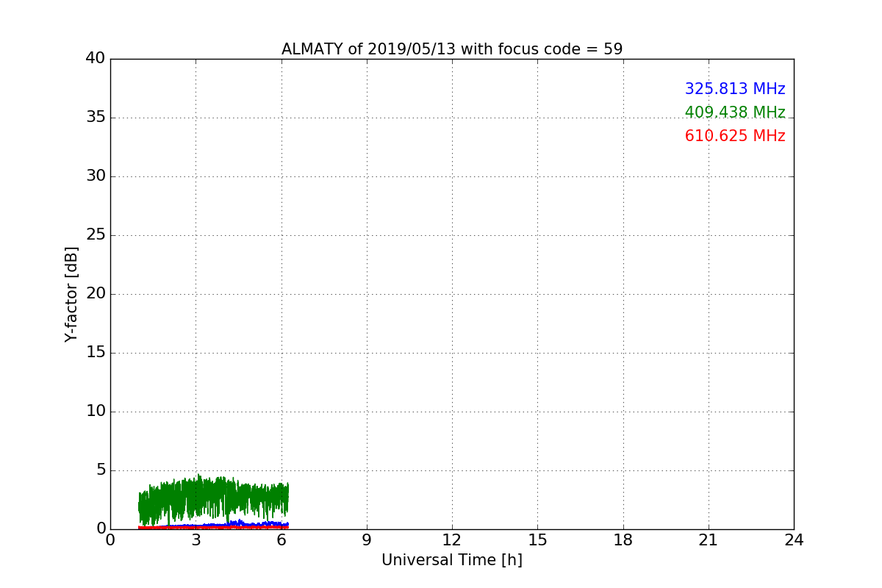Click the x-axis tick label 12

452,540
